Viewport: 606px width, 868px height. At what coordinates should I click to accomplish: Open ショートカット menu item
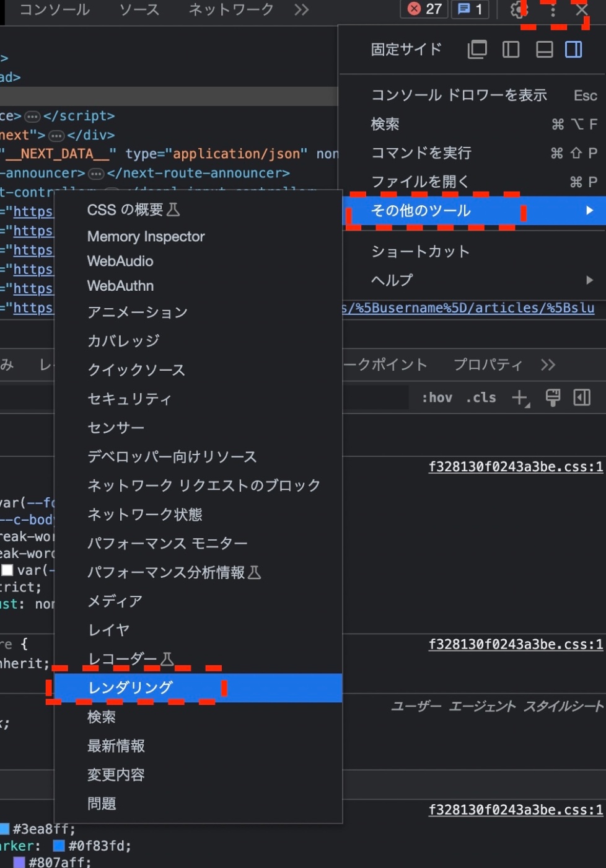pyautogui.click(x=472, y=251)
